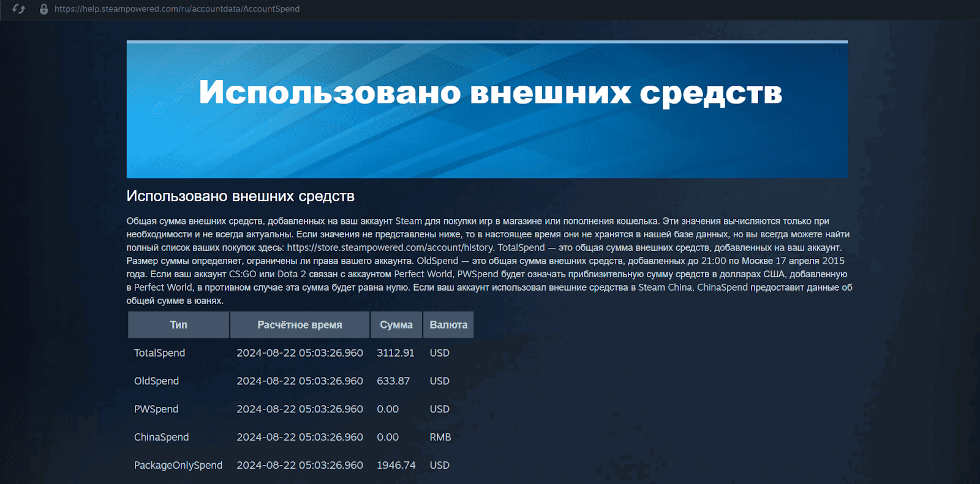Click the amount 1946.74
Image resolution: width=980 pixels, height=484 pixels.
point(396,466)
